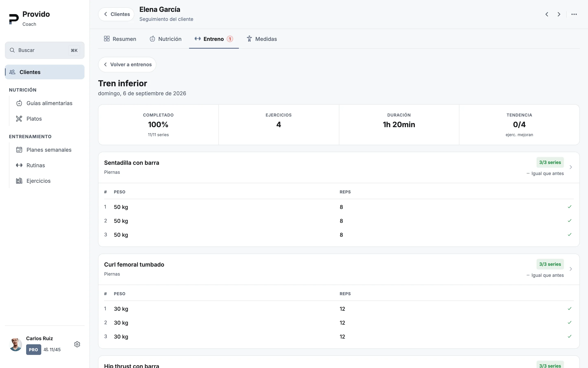Click checkmark on Sentadilla set 3
This screenshot has width=588, height=368.
pos(570,235)
